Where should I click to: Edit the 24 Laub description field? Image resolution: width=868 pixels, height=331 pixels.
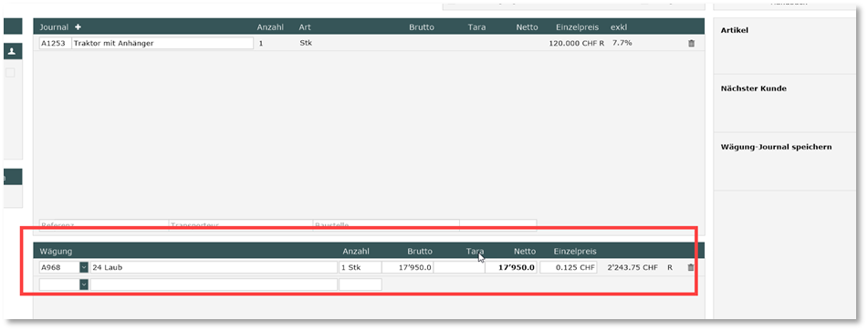click(214, 267)
